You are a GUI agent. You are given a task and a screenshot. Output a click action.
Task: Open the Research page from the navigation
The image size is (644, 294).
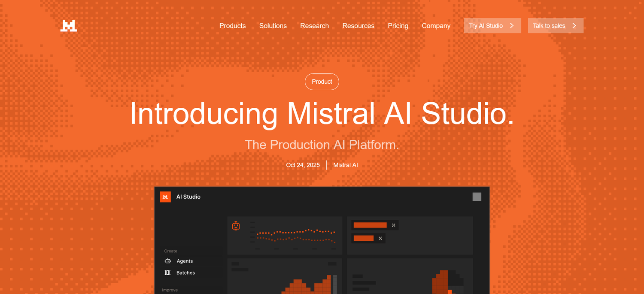pos(314,26)
